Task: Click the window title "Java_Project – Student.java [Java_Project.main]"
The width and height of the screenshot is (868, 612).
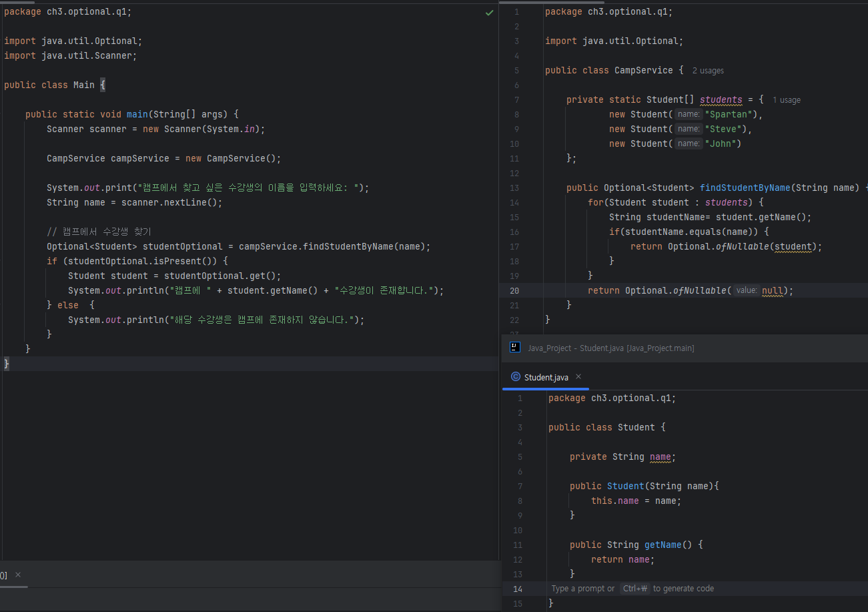Action: [611, 348]
